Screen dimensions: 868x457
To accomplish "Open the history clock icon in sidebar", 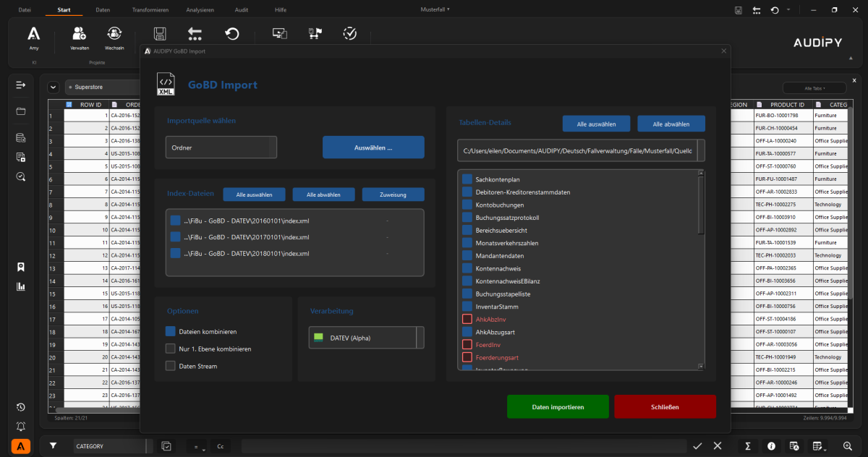I will click(21, 407).
